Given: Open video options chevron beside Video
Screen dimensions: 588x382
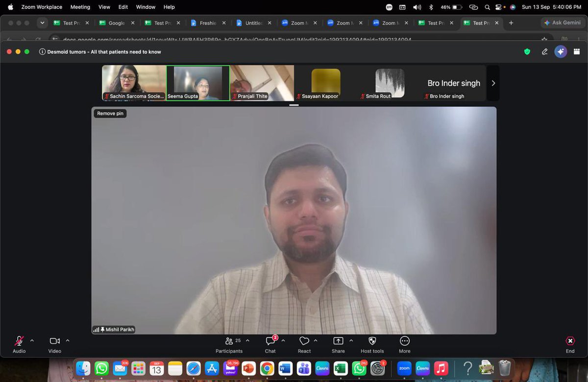Looking at the screenshot, I should click(68, 340).
